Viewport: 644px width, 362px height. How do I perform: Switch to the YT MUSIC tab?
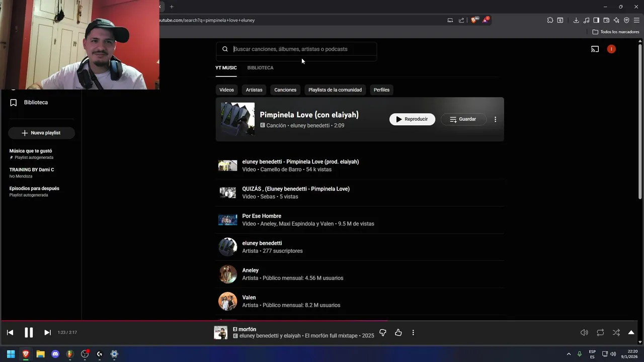coord(226,68)
